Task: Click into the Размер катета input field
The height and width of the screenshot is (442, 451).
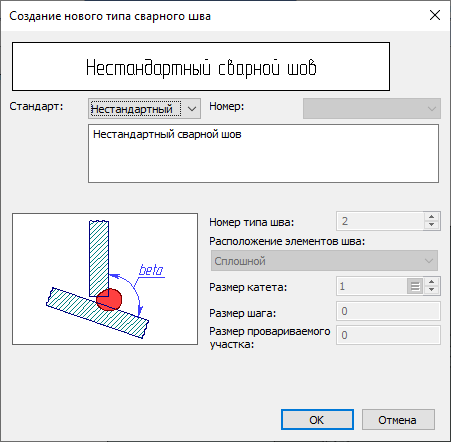Action: click(x=372, y=286)
